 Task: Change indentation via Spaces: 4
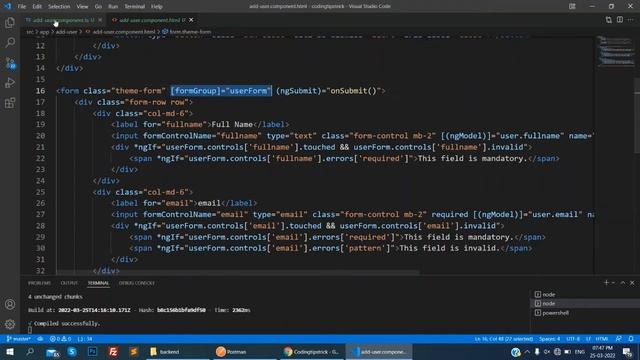[549, 339]
